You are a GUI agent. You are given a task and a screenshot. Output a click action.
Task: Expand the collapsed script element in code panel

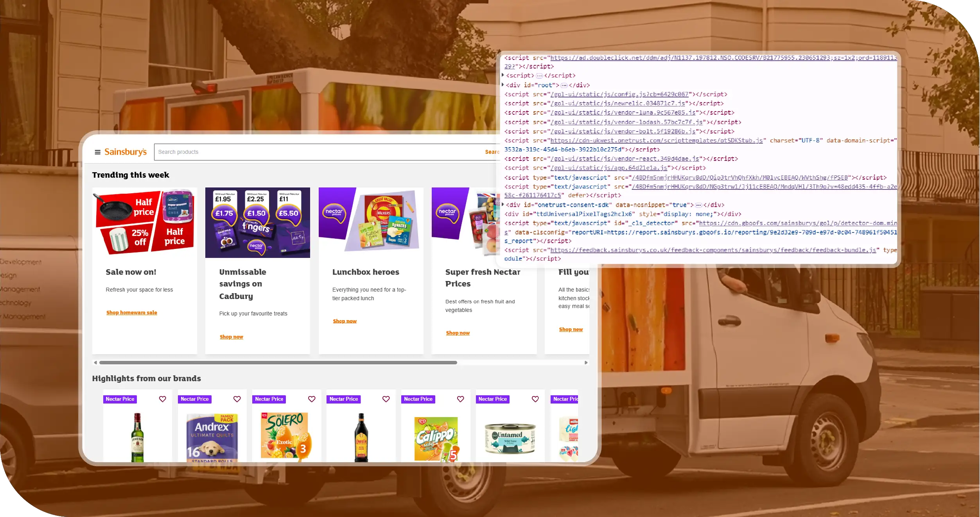tap(503, 75)
